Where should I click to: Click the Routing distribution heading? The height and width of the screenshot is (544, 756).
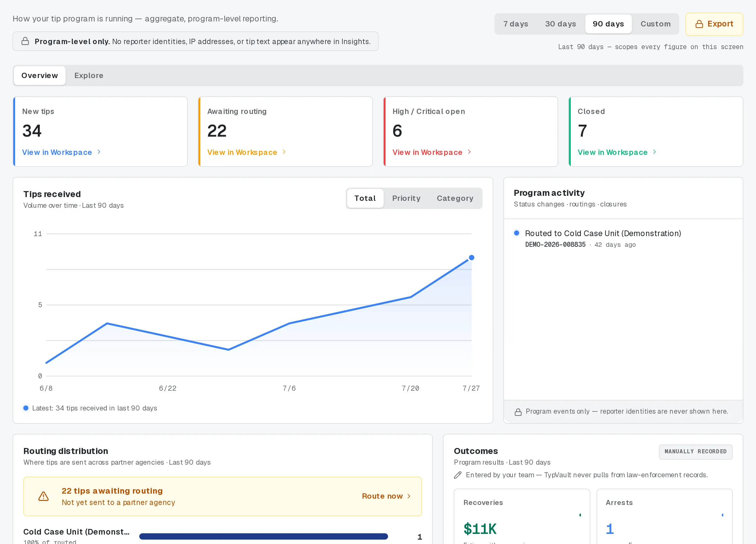(x=66, y=451)
